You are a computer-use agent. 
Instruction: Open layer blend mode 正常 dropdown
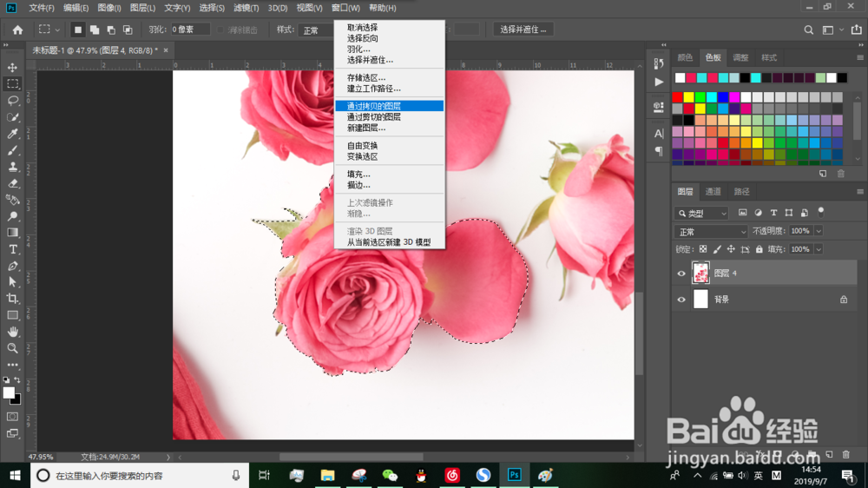[x=711, y=232]
